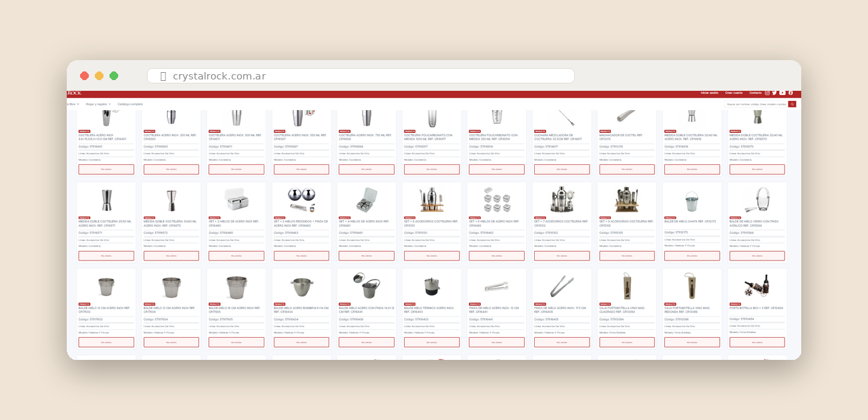Click title 'COCTELERA POLICARBONATO CON MEDIDA 350 ML'
The height and width of the screenshot is (420, 868).
click(494, 137)
